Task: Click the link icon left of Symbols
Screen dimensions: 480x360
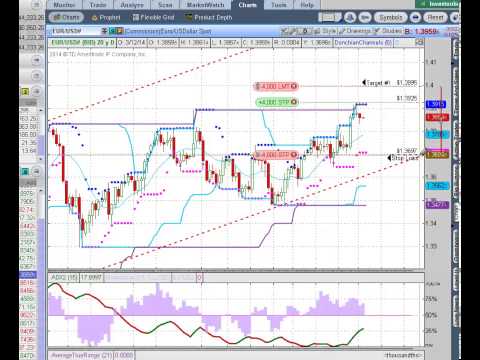Action: [365, 17]
